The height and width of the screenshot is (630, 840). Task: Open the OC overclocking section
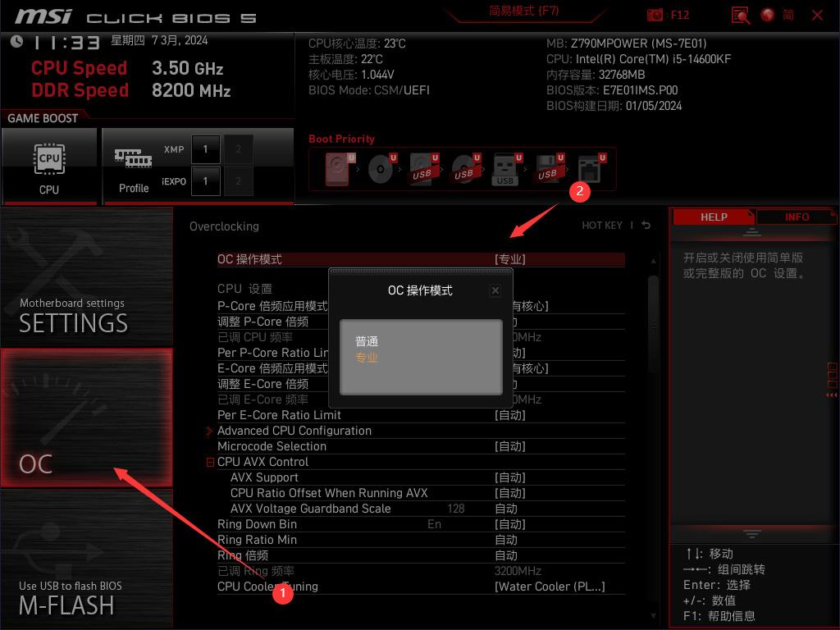click(x=86, y=418)
